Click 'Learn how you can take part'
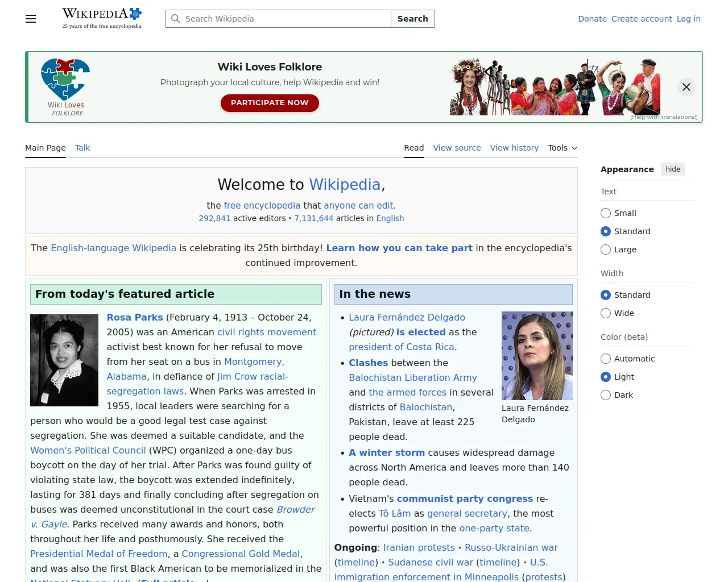The image size is (728, 582). pyautogui.click(x=399, y=248)
